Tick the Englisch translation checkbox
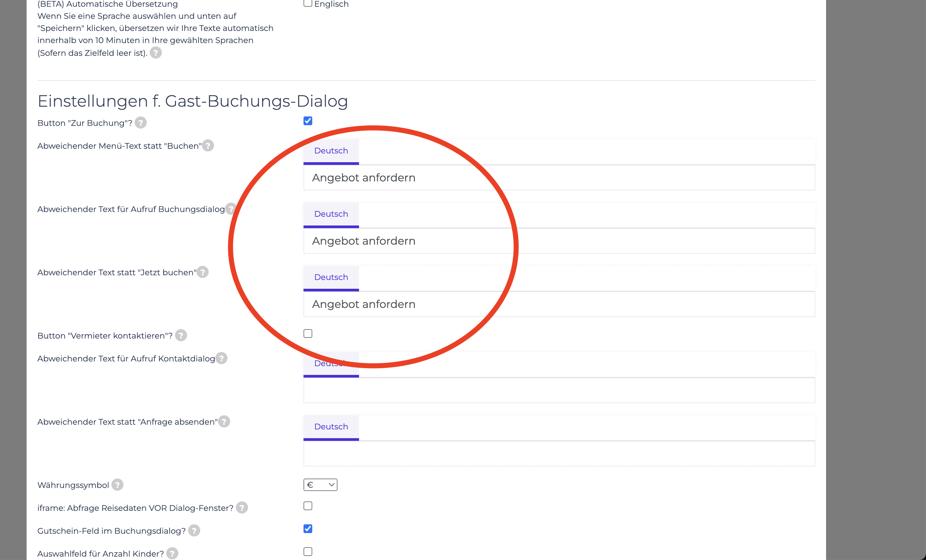926x560 pixels. coord(308,3)
